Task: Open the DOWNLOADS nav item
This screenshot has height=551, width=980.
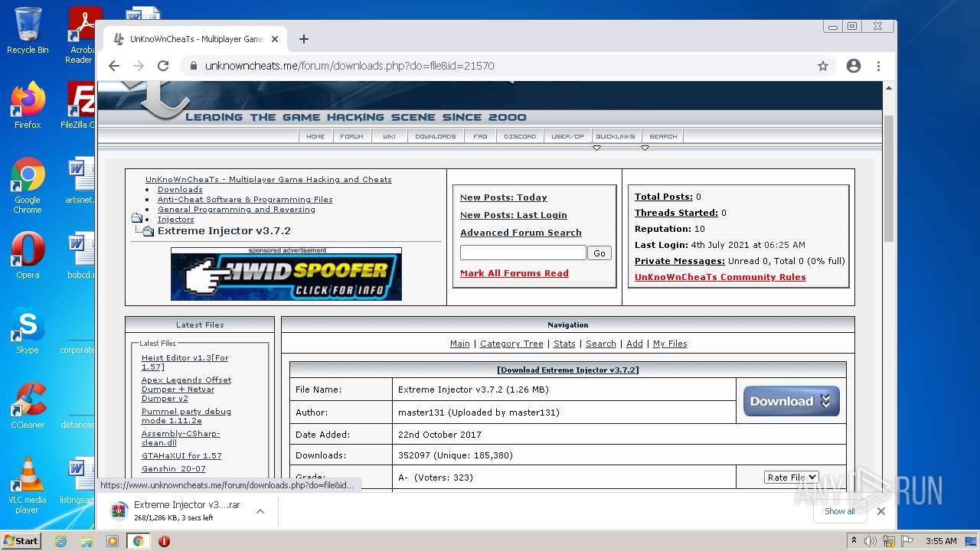Action: [x=435, y=136]
